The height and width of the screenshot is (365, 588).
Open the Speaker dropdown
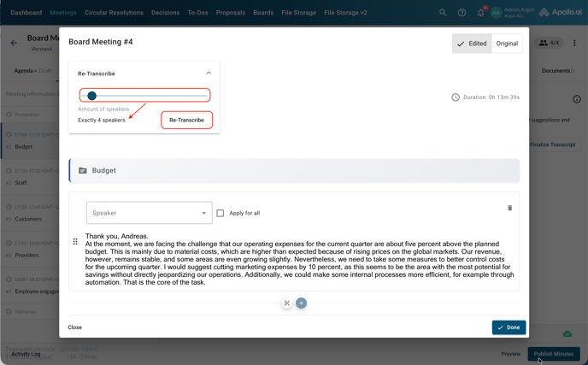point(149,213)
